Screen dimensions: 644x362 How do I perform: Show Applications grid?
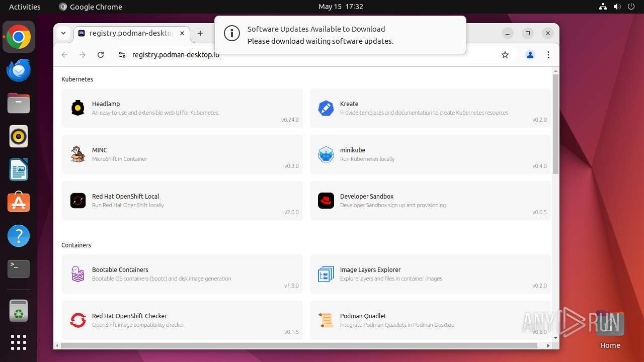(19, 342)
